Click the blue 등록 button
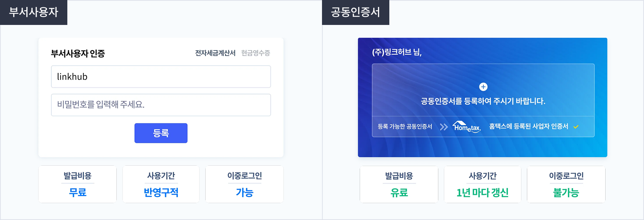Image resolution: width=644 pixels, height=220 pixels. (x=161, y=133)
